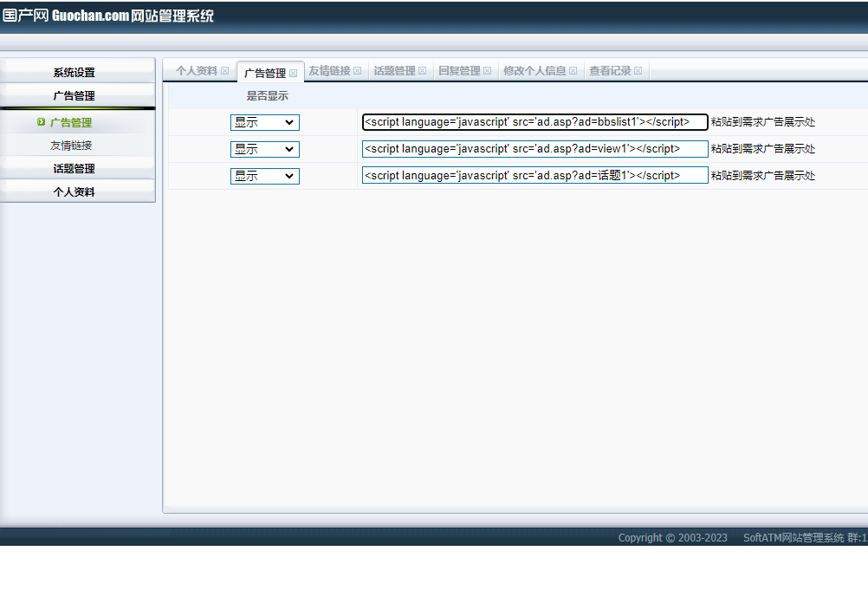The width and height of the screenshot is (868, 616).
Task: Click 粘贴到需求广告展示处 text in view1 row
Action: (763, 148)
